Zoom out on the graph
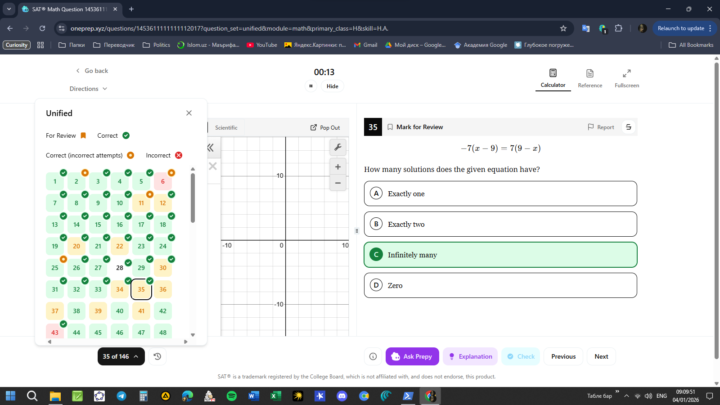Screen dimensions: 720x405 pyautogui.click(x=338, y=183)
